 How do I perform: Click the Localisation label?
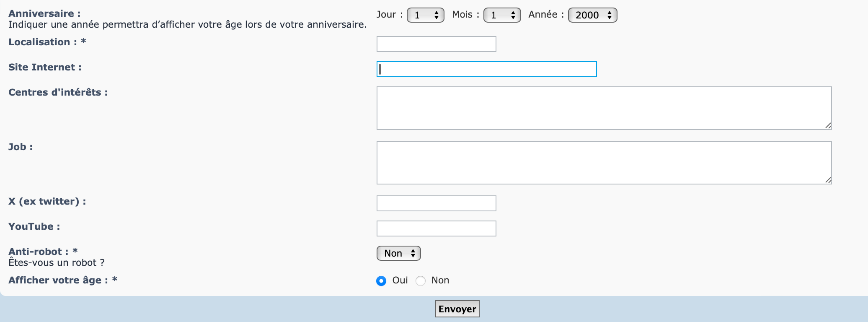42,42
